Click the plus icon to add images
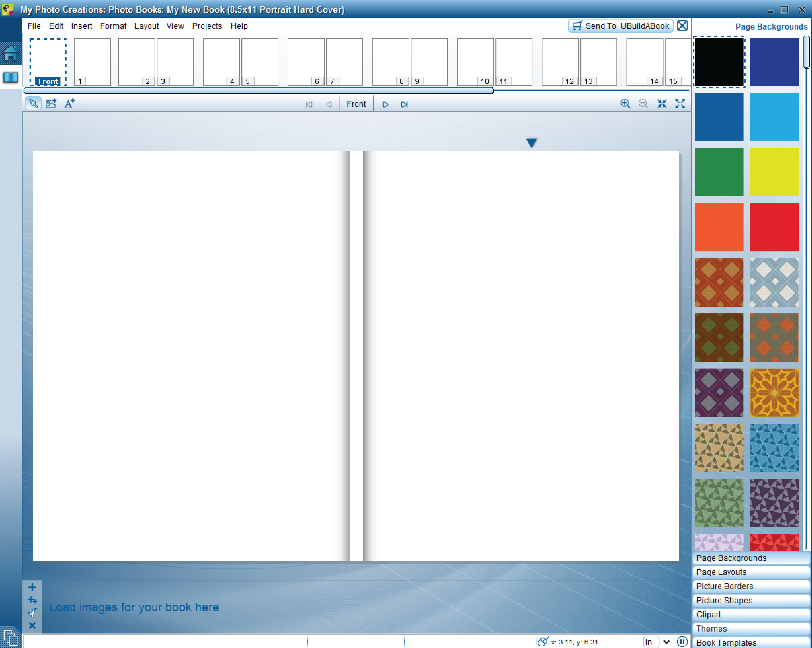The height and width of the screenshot is (648, 812). coord(32,587)
